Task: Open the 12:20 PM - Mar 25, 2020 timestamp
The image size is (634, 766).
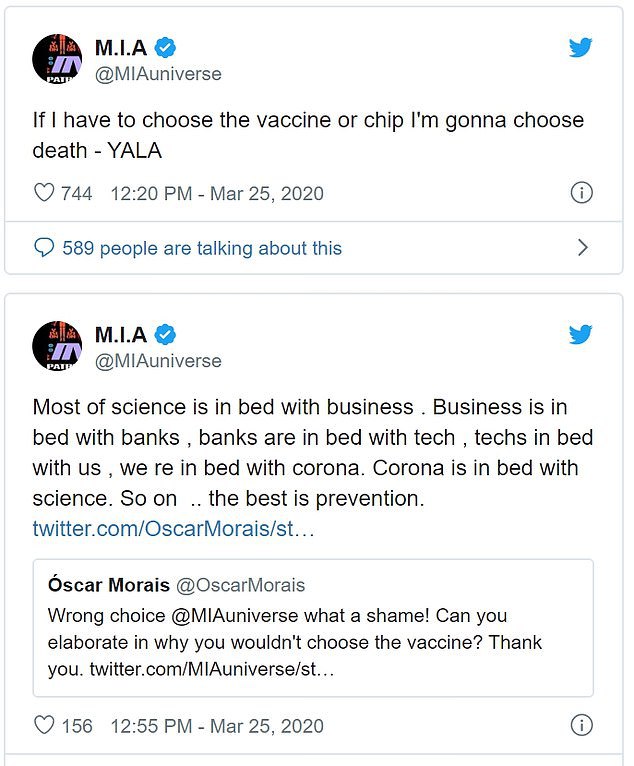Action: pyautogui.click(x=217, y=193)
